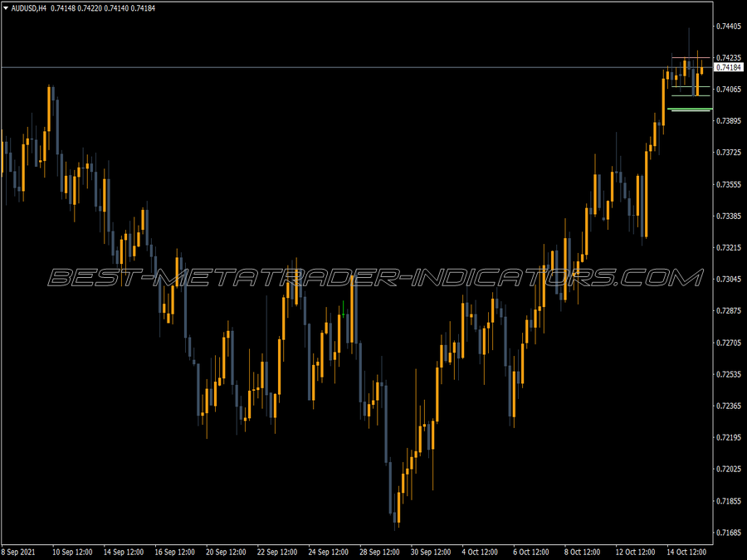Select the thick bright green level line
The height and width of the screenshot is (560, 747).
[691, 110]
